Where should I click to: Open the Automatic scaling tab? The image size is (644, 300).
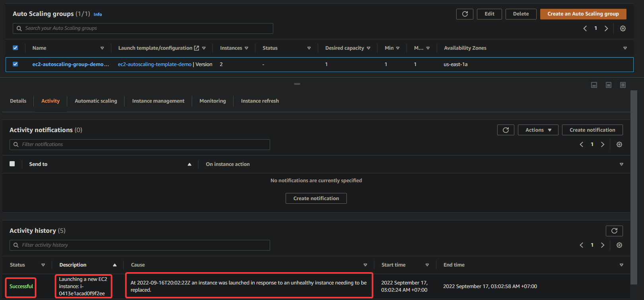pyautogui.click(x=96, y=101)
